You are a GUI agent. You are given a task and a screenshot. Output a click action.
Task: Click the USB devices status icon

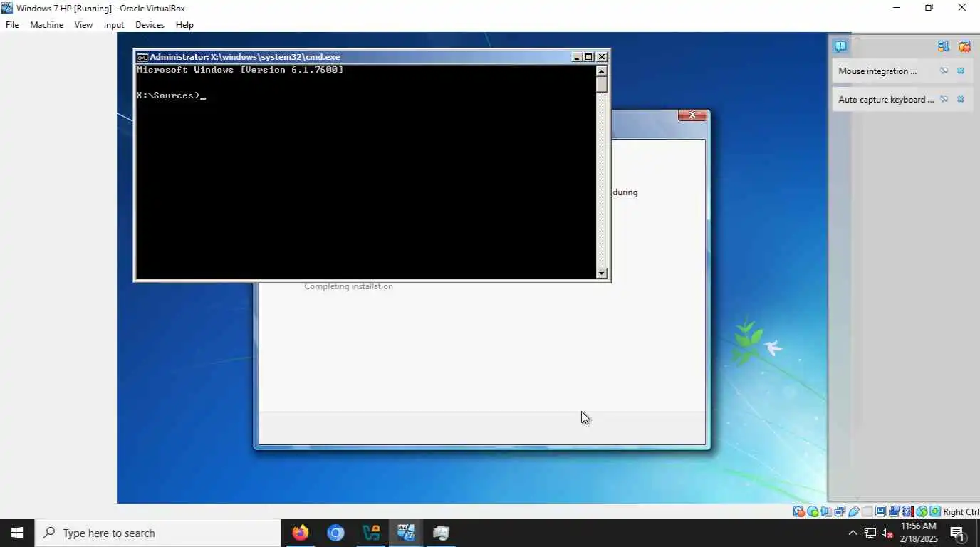(853, 511)
